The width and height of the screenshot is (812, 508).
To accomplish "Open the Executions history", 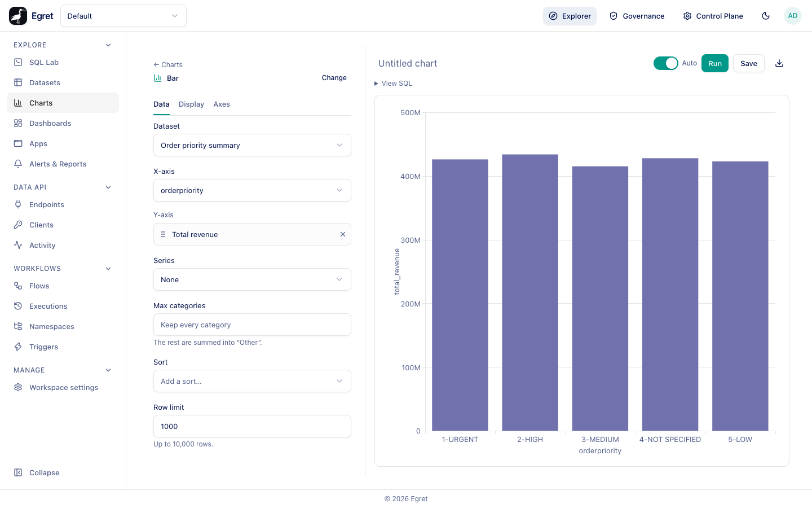I will [63, 306].
